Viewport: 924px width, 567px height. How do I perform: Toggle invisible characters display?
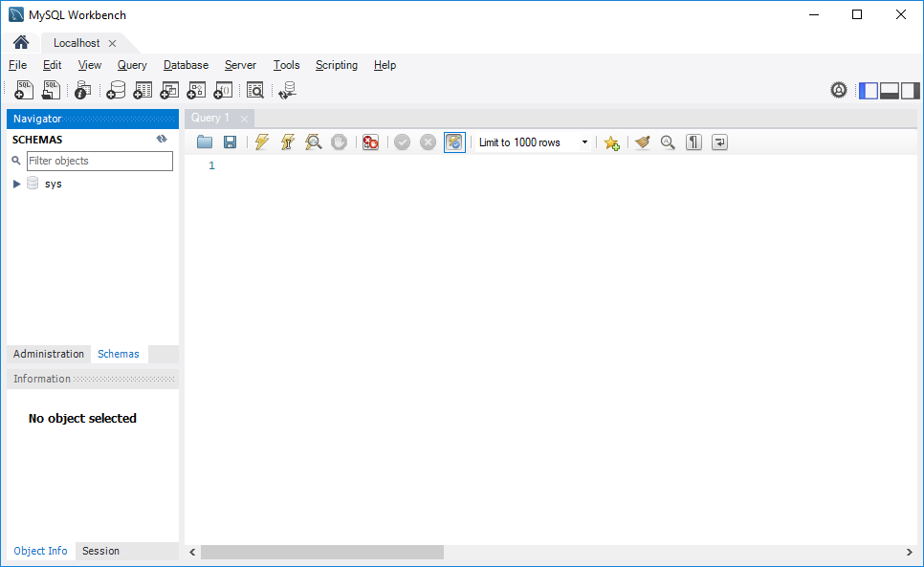693,142
